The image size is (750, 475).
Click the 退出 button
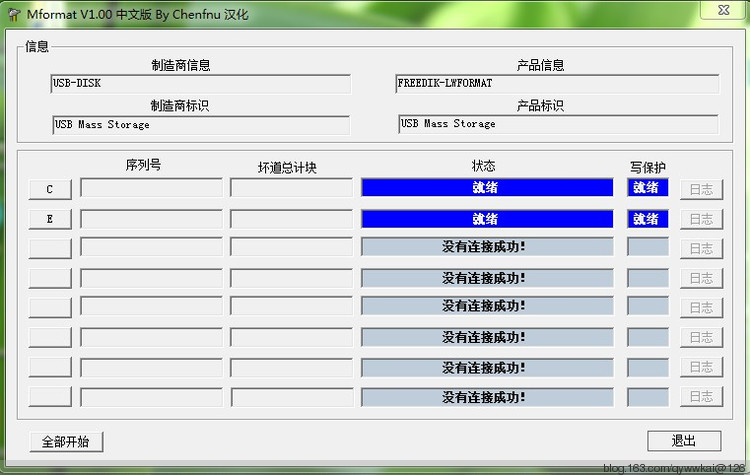click(684, 441)
